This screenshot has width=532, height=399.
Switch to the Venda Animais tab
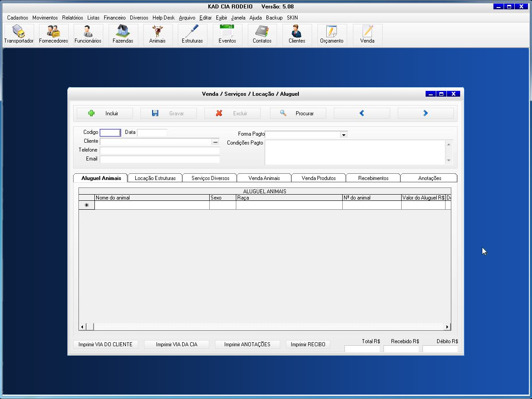[264, 178]
